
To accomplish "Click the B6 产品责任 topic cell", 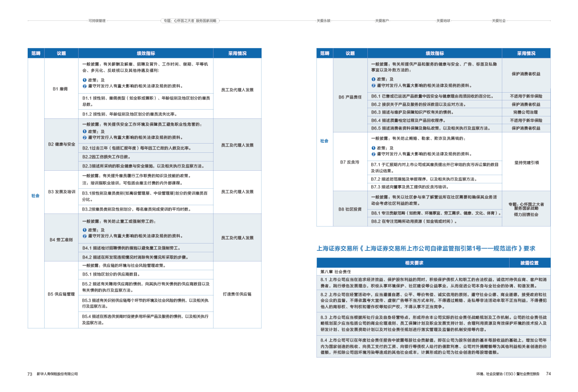I will [x=350, y=97].
